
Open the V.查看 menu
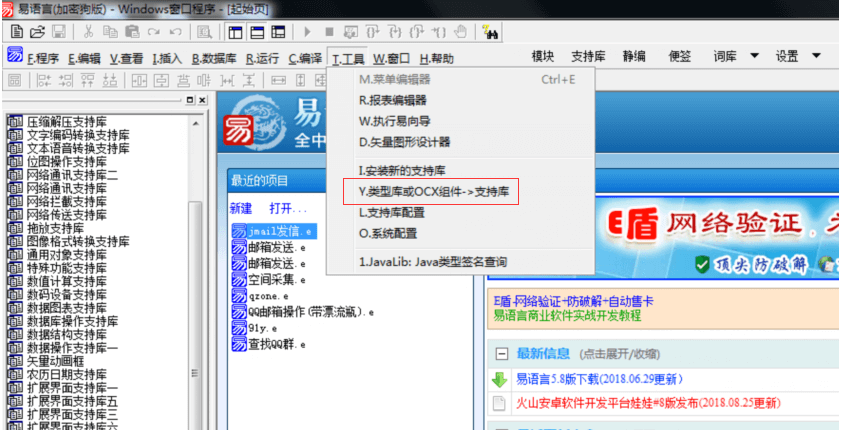pos(127,59)
